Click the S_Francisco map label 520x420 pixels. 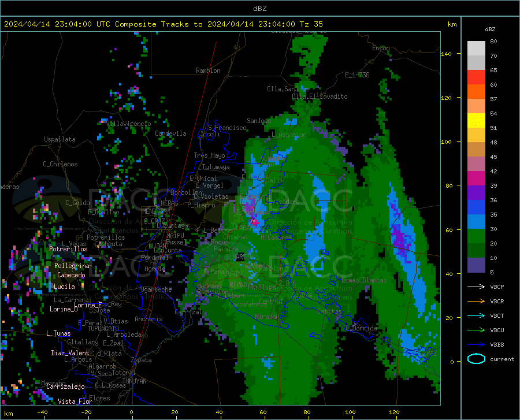coord(227,128)
